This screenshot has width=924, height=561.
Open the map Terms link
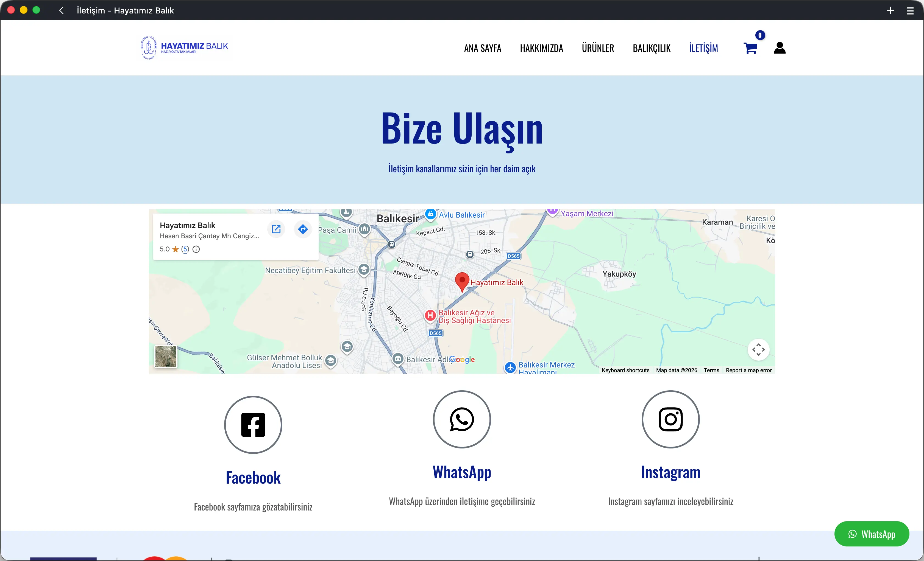click(711, 370)
